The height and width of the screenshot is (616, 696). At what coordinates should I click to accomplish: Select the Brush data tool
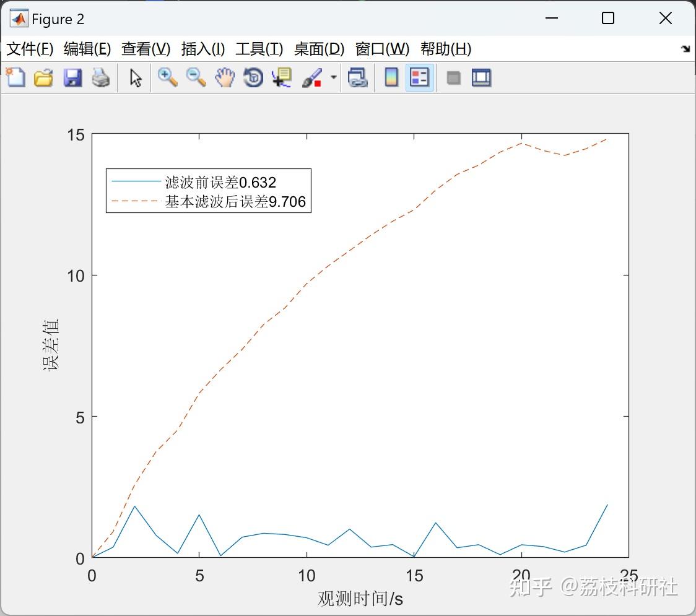pos(311,77)
